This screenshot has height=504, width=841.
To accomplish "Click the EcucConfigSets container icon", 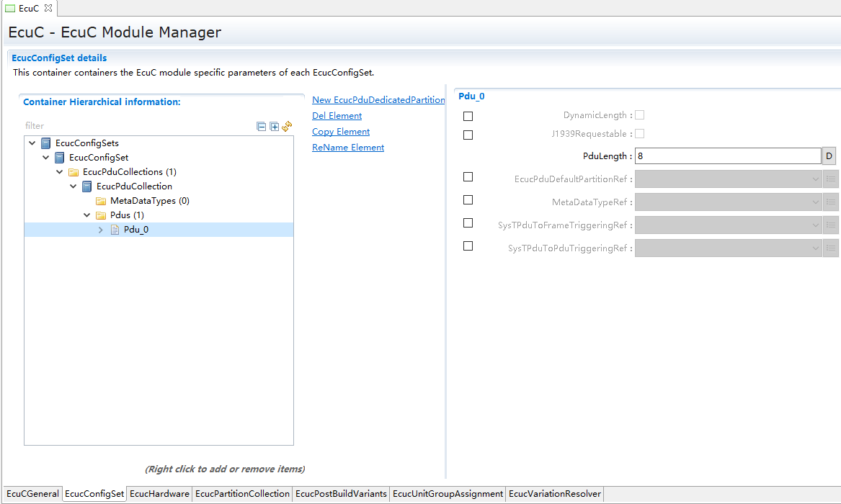I will pos(46,143).
